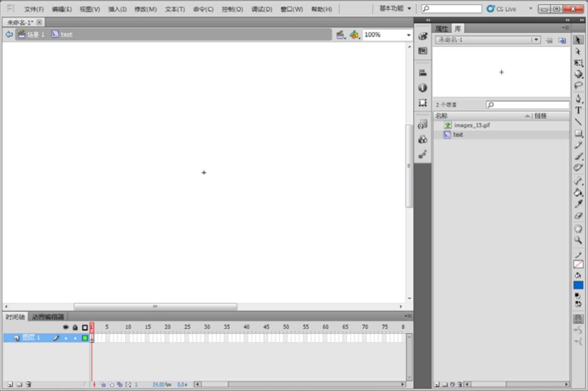Open the Color panel icon
588x391 pixels.
tap(423, 36)
